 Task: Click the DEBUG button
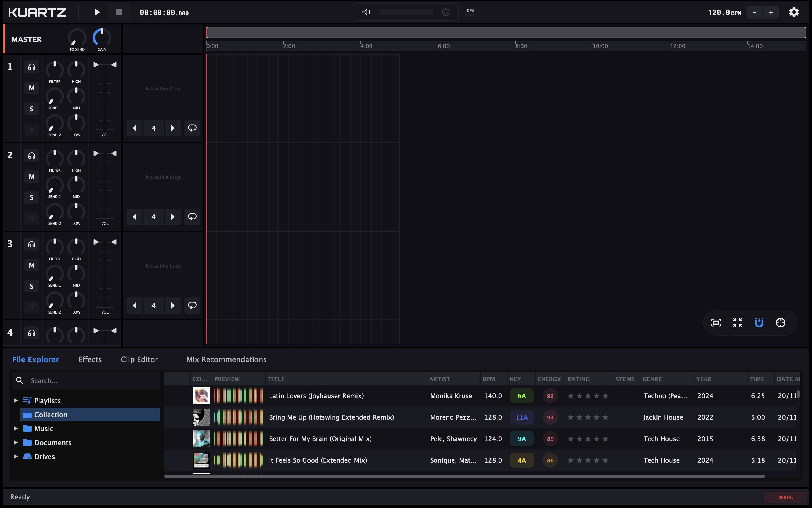pyautogui.click(x=785, y=497)
